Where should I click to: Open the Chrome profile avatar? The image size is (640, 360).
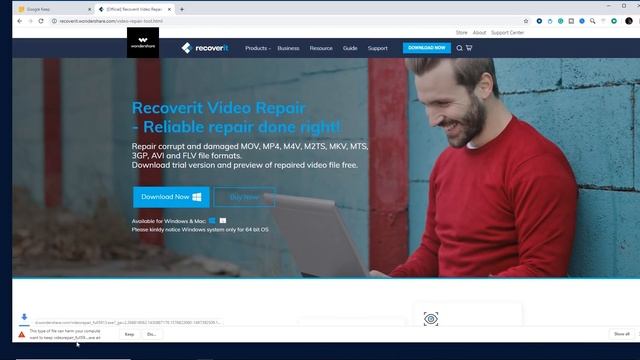tap(629, 21)
